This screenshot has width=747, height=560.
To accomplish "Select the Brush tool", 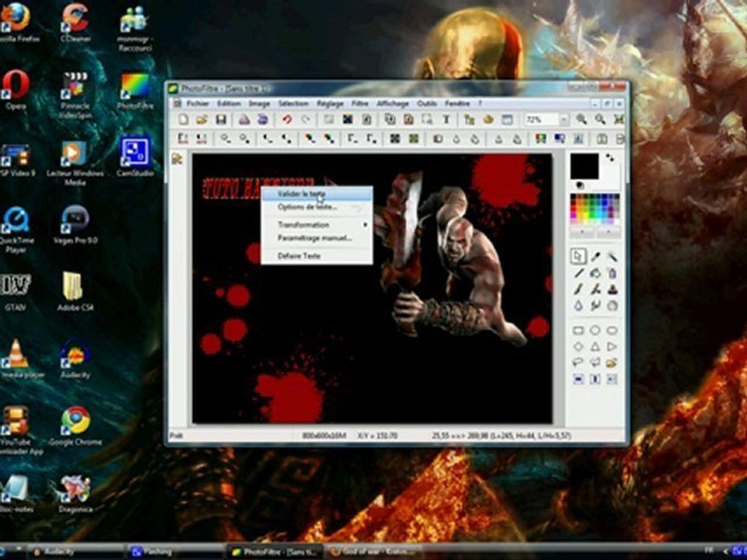I will 578,289.
